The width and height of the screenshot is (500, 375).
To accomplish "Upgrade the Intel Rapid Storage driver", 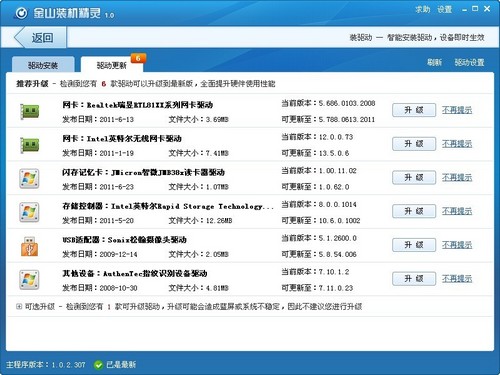I will coord(414,211).
